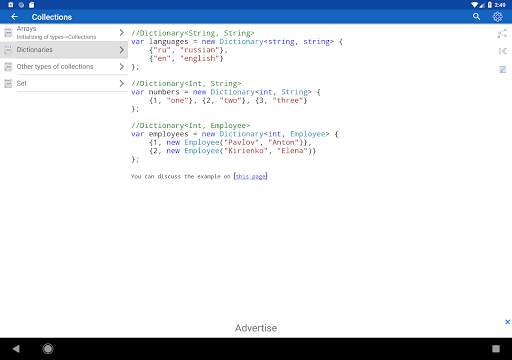Tap the Employee("Kirienko", "Elena") line
The height and width of the screenshot is (360, 512).
tap(232, 151)
